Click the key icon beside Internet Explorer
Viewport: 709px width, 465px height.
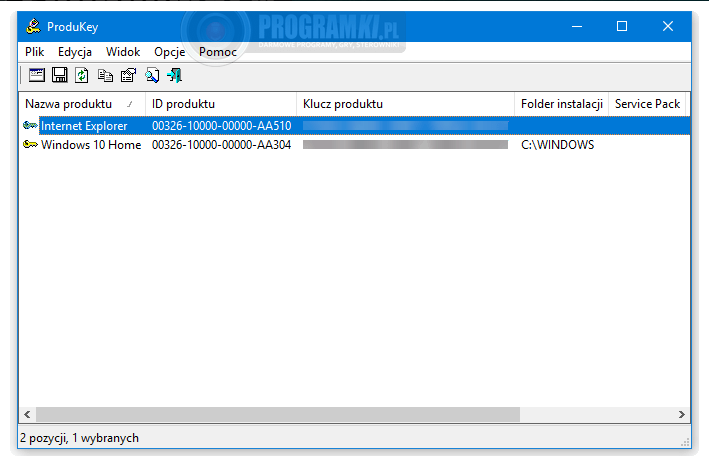pos(30,125)
